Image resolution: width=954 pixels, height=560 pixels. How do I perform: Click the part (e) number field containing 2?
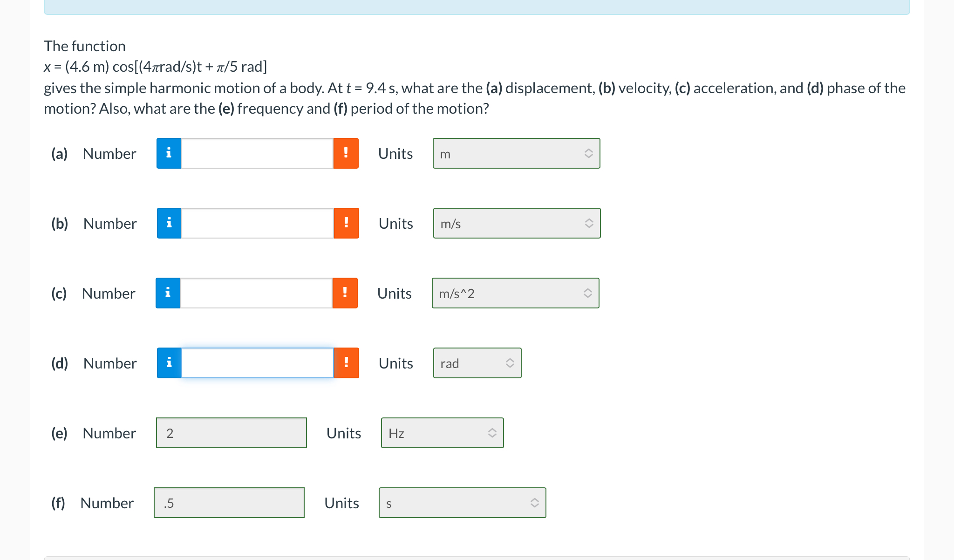(x=232, y=433)
